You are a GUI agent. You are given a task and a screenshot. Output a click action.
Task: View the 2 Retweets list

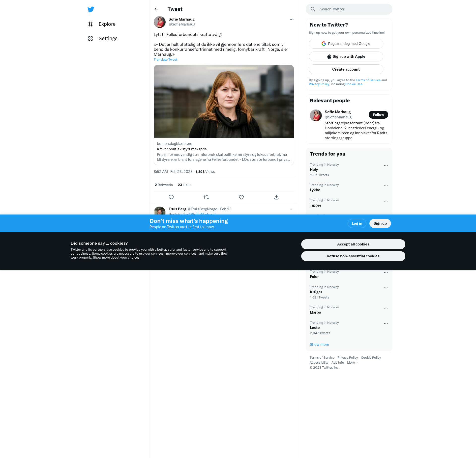pyautogui.click(x=164, y=185)
